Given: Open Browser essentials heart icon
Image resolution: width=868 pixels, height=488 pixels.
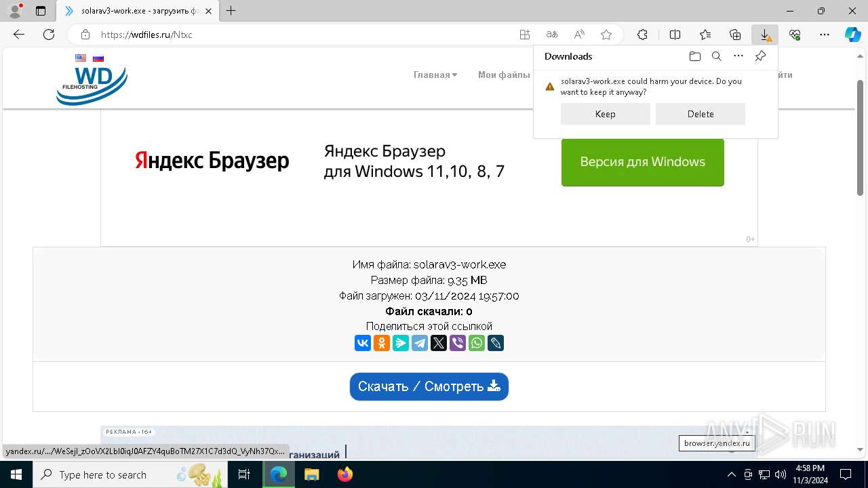Looking at the screenshot, I should (795, 35).
